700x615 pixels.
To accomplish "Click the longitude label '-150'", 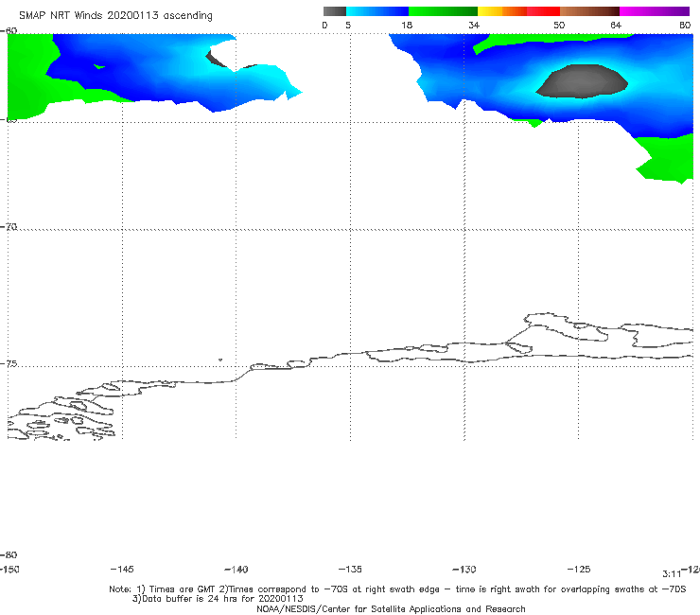I will click(9, 570).
